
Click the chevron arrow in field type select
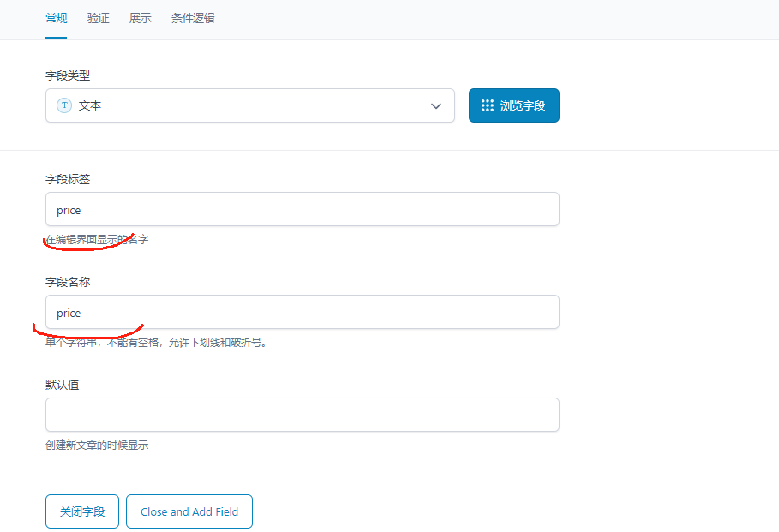click(435, 106)
